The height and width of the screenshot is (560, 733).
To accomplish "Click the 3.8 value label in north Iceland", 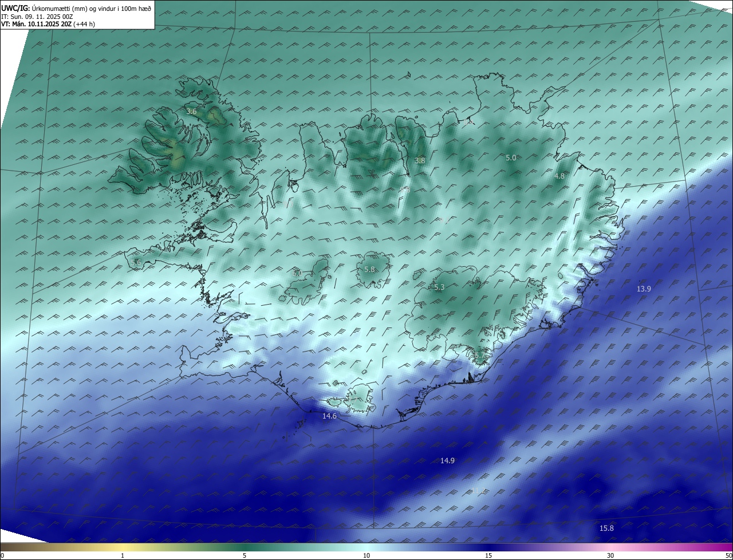I will pyautogui.click(x=420, y=161).
